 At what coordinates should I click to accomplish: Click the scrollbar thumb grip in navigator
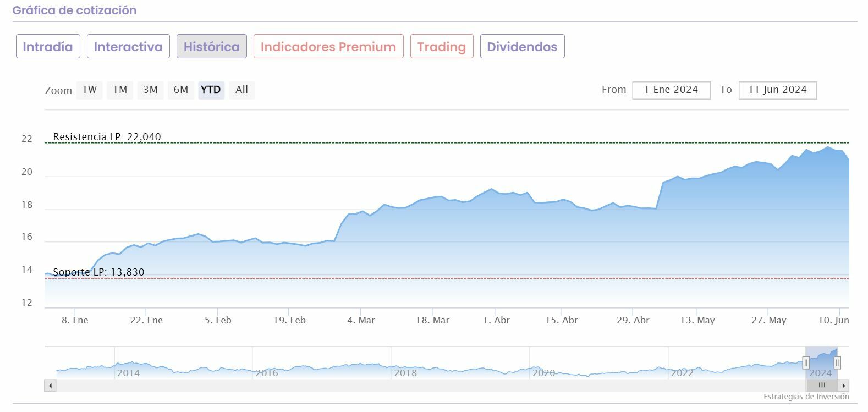pos(822,386)
